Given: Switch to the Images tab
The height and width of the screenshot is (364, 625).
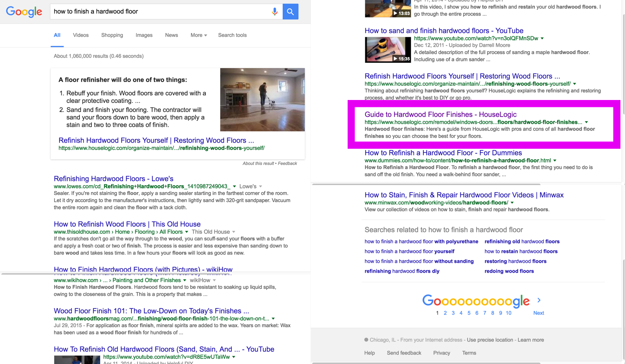Looking at the screenshot, I should point(144,35).
